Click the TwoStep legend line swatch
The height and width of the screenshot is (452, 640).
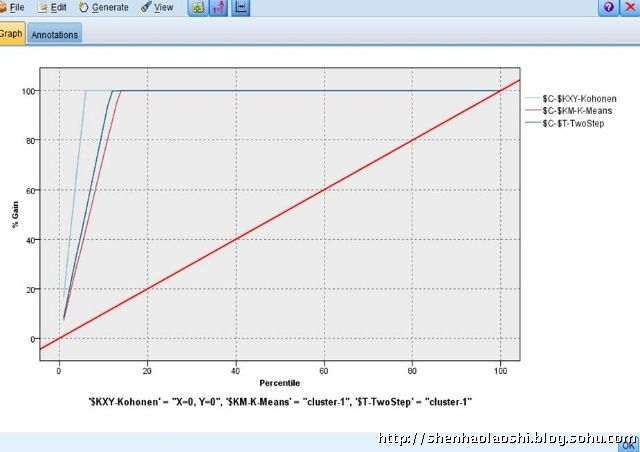point(532,122)
